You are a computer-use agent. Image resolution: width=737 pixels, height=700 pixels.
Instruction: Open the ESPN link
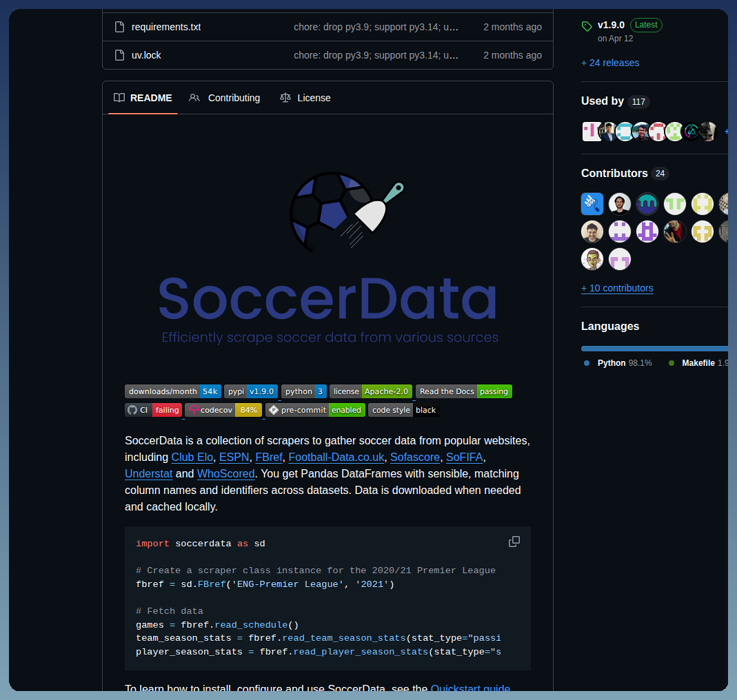234,457
